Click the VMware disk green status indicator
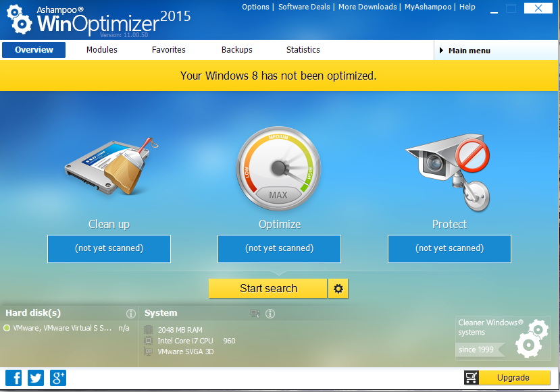Screen dimensions: 560x392 7,328
